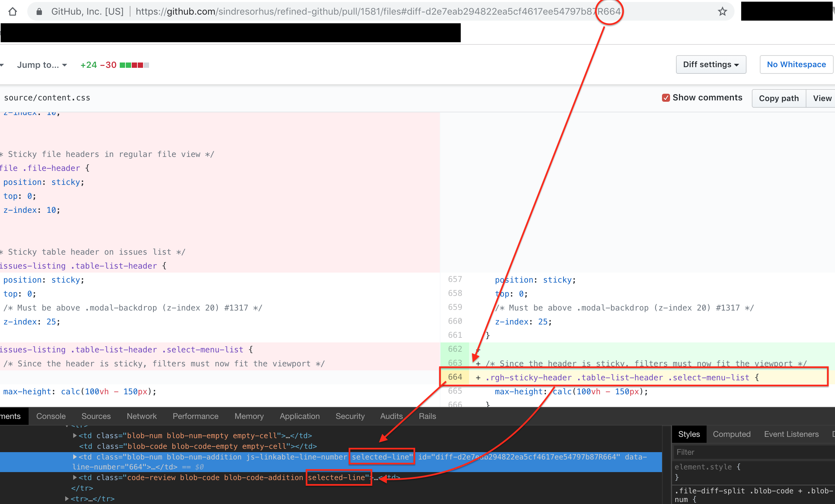Open the Event Listeners tab

[791, 434]
